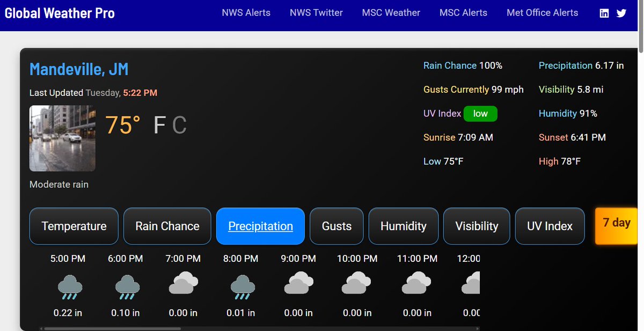Select the Humidity tab
Image resolution: width=644 pixels, height=331 pixels.
pyautogui.click(x=403, y=226)
